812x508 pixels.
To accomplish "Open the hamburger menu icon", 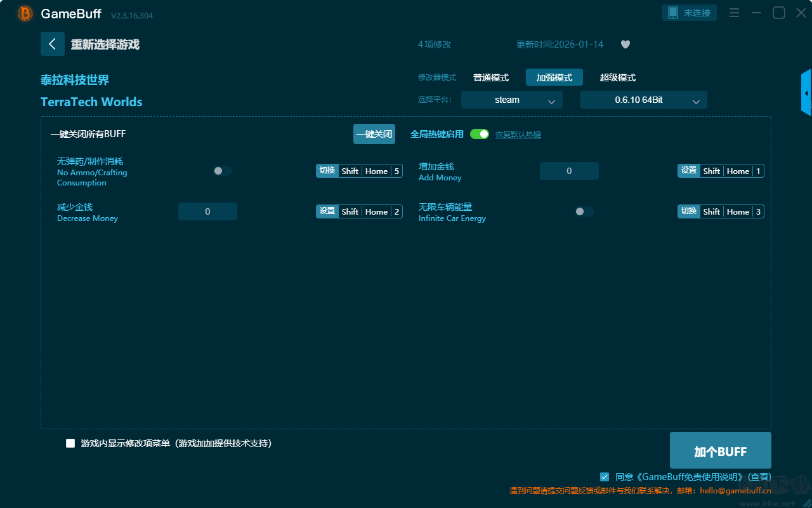I will [734, 13].
